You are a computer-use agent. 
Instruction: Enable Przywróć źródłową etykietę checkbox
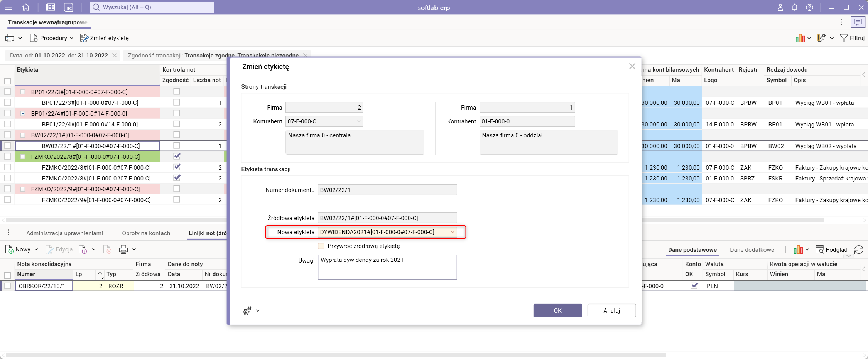321,246
